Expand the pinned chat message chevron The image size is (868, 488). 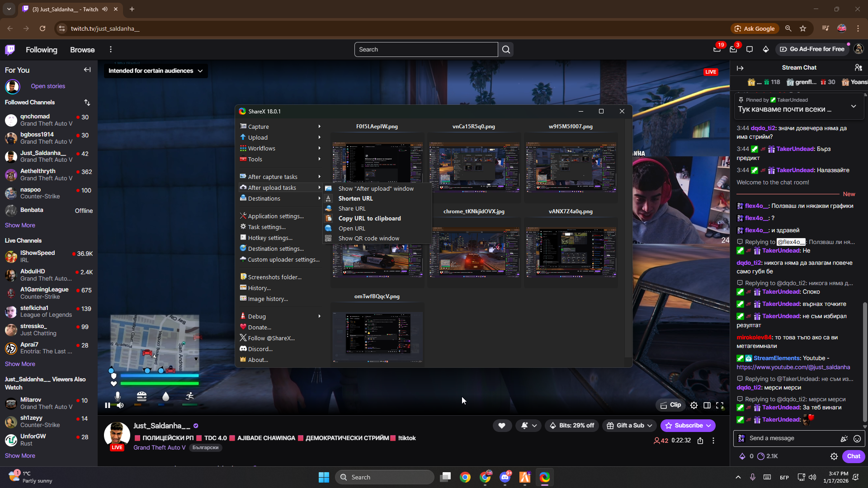[853, 106]
